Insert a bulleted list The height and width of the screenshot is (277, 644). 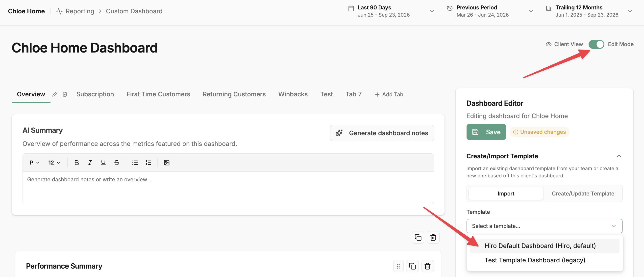[x=135, y=163]
